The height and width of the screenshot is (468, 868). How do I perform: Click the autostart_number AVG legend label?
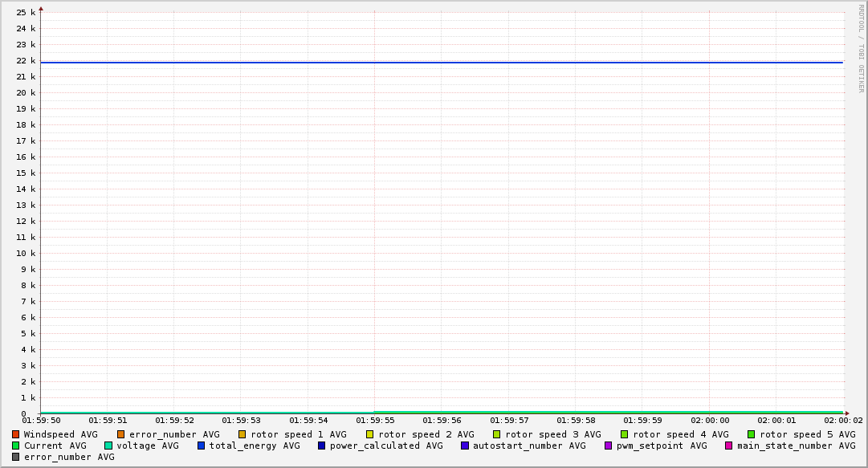[x=529, y=446]
